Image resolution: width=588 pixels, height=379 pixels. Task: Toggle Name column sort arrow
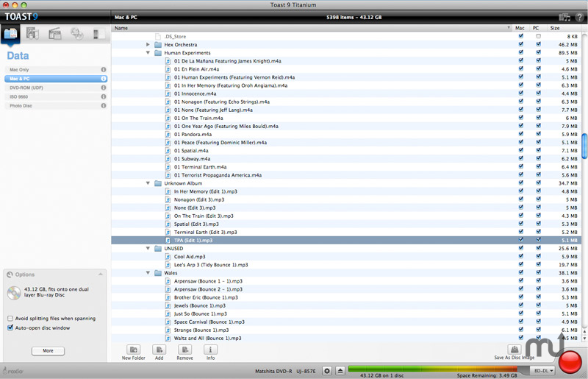(x=509, y=28)
